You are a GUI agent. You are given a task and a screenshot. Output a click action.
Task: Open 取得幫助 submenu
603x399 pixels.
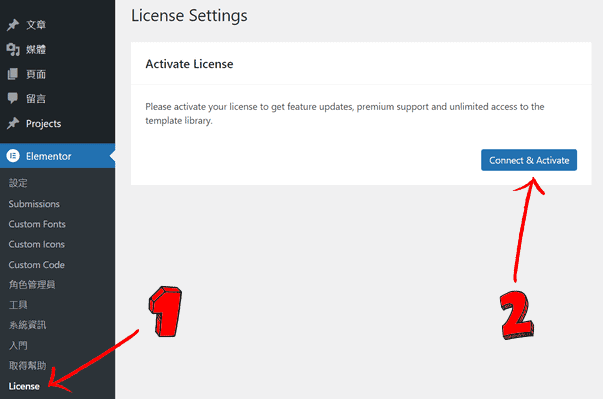[27, 366]
